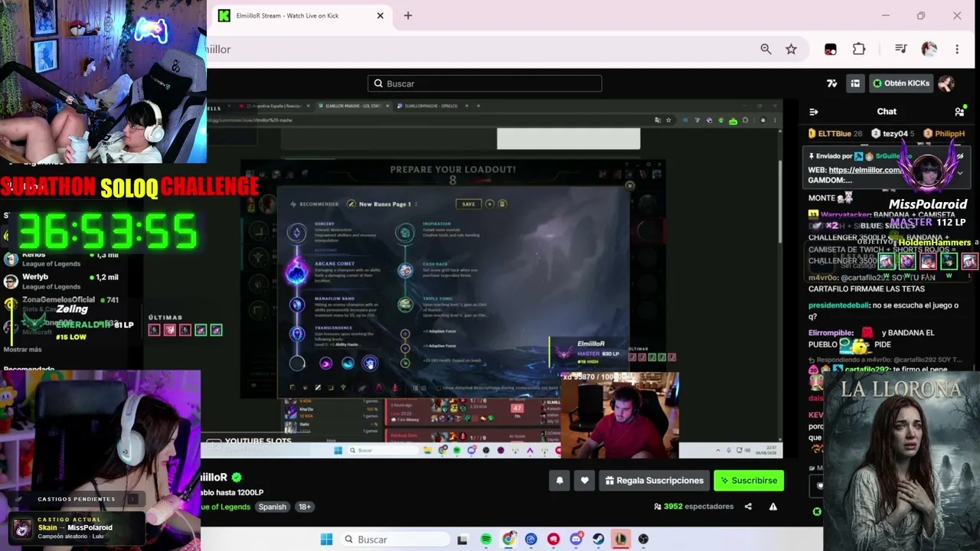Open the Chrome profile avatar
This screenshot has height=551, width=980.
click(929, 49)
